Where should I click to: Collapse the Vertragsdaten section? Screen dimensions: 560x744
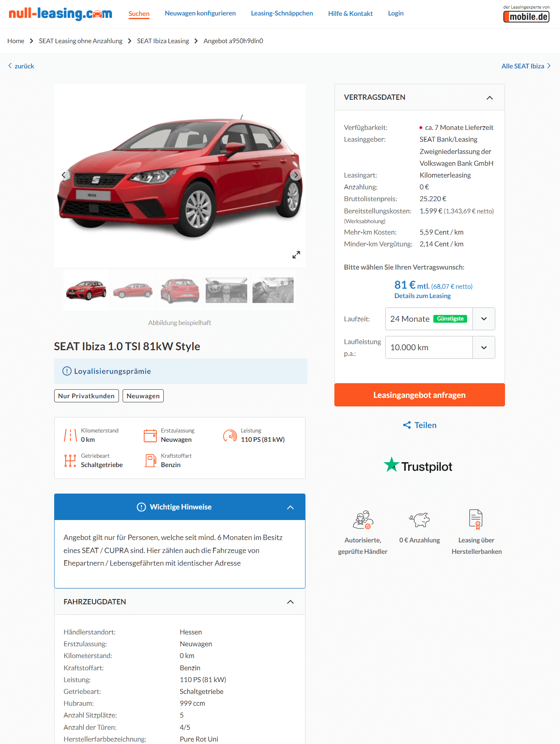click(x=490, y=98)
